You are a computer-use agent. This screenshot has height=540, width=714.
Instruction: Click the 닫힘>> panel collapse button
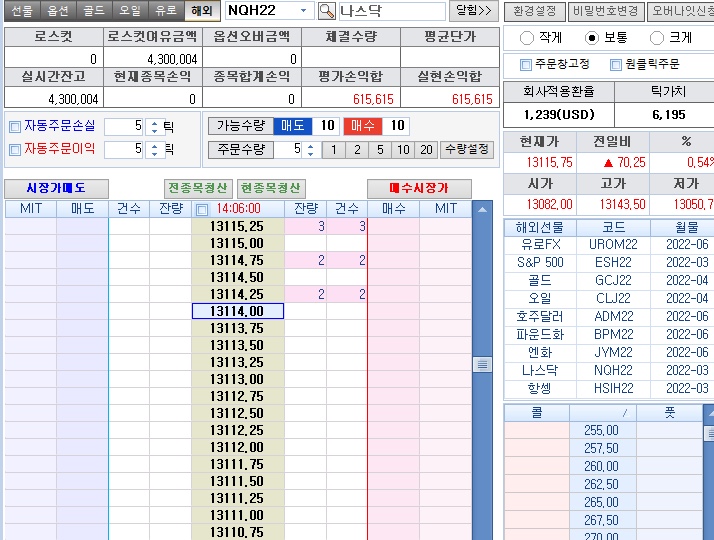[473, 11]
